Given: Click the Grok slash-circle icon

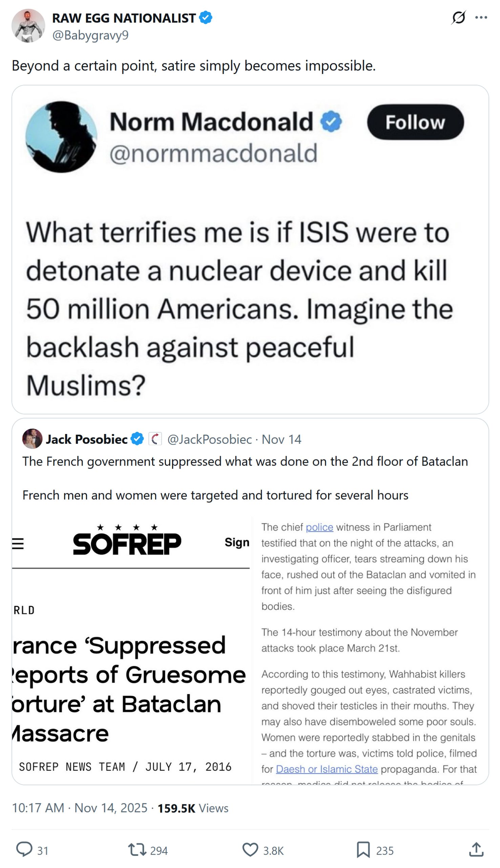Looking at the screenshot, I should tap(458, 18).
